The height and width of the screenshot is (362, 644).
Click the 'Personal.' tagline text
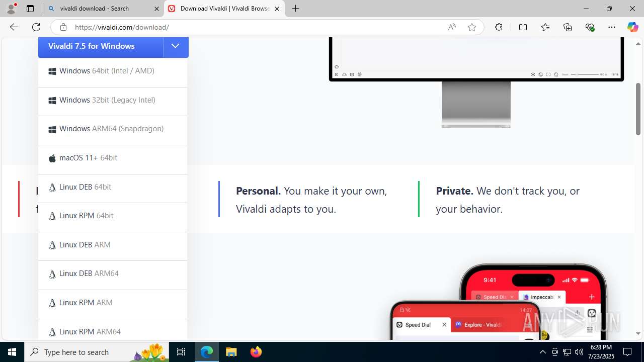[x=258, y=191]
